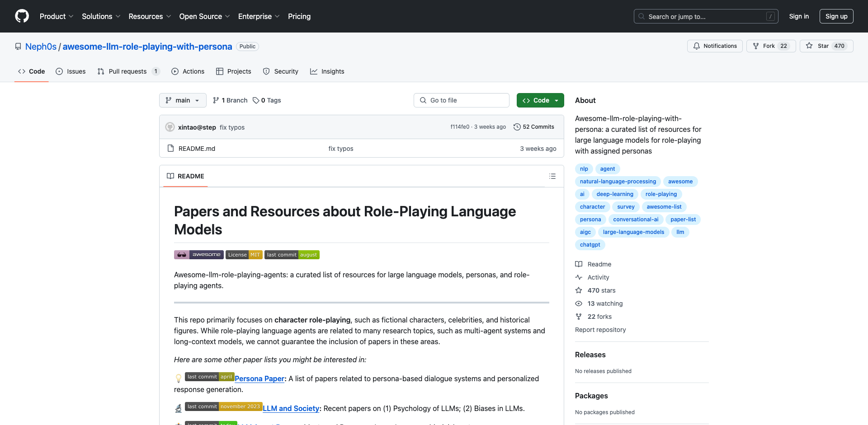868x425 pixels.
Task: Select the chatgpt topic tag
Action: 590,245
